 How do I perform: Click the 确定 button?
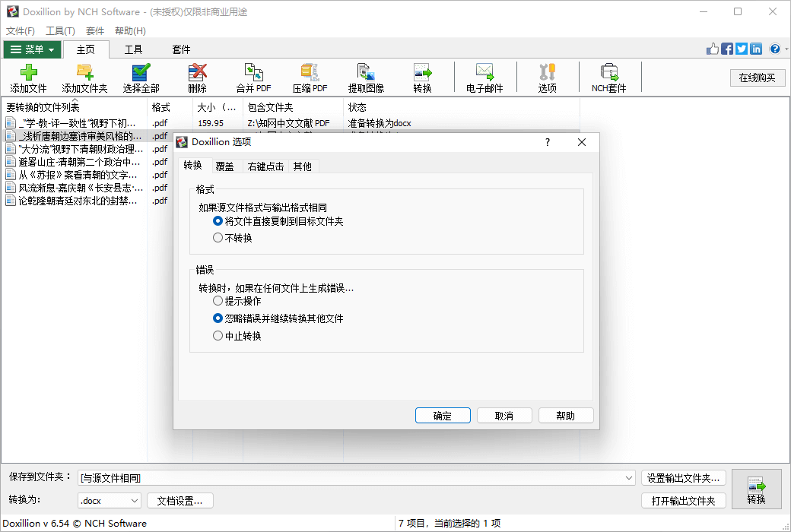pyautogui.click(x=443, y=416)
